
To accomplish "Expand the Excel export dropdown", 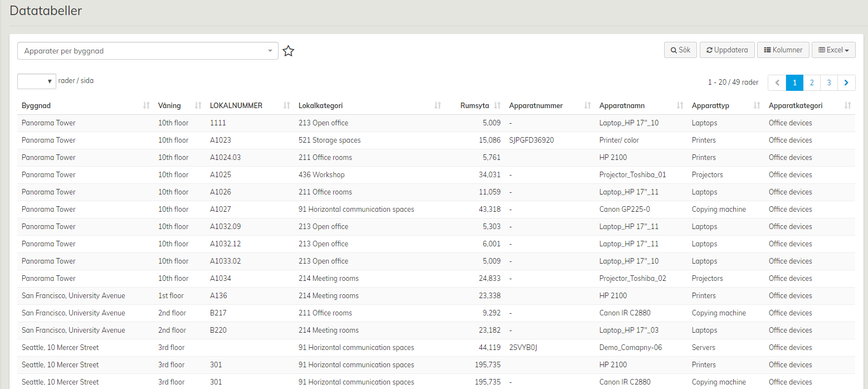I will tap(833, 50).
